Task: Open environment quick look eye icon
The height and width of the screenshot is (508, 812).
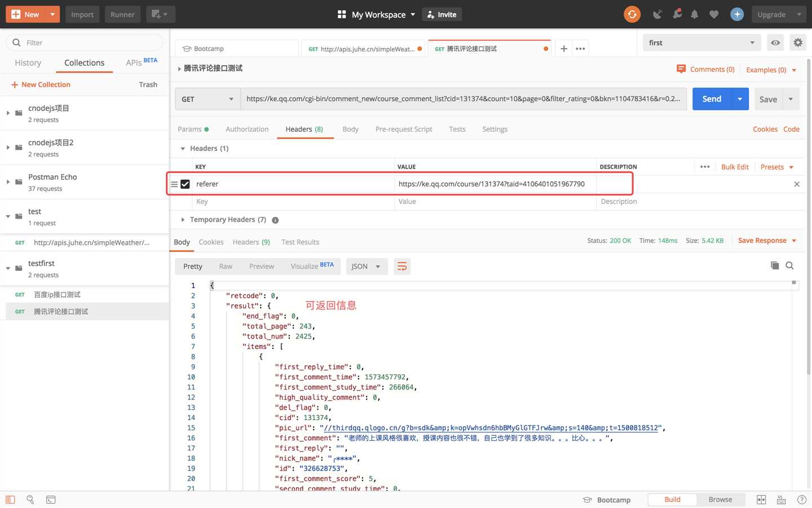Action: point(776,42)
